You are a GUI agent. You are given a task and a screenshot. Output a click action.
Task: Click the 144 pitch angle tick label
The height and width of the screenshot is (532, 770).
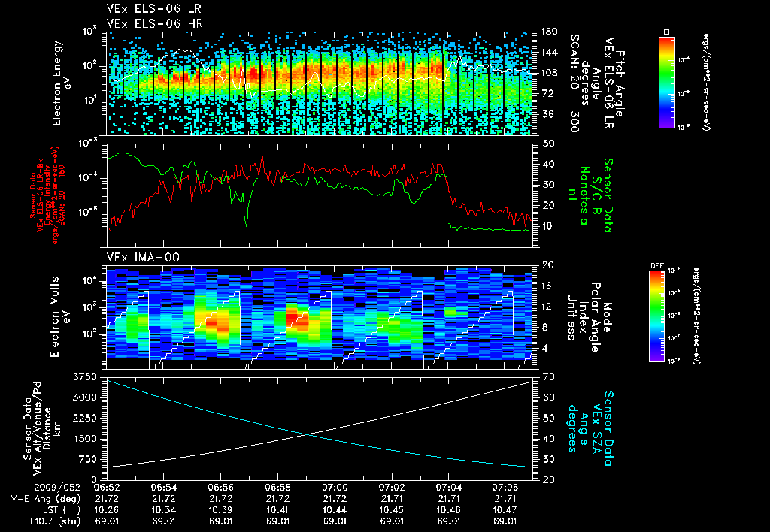549,52
